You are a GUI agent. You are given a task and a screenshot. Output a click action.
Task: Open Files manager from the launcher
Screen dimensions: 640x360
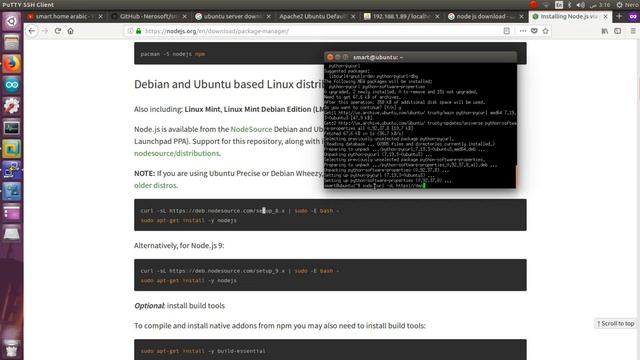(x=11, y=42)
